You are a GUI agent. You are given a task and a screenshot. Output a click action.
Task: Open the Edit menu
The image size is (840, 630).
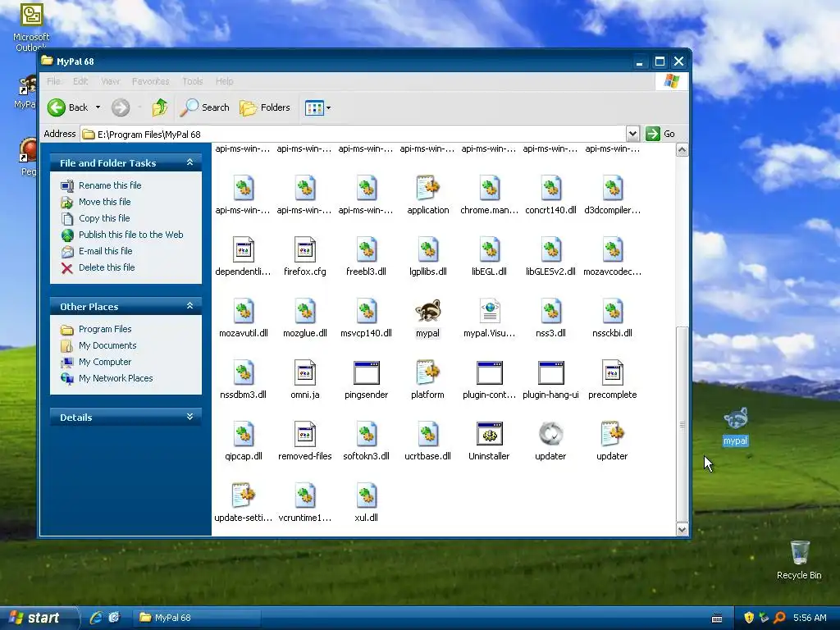click(x=80, y=81)
